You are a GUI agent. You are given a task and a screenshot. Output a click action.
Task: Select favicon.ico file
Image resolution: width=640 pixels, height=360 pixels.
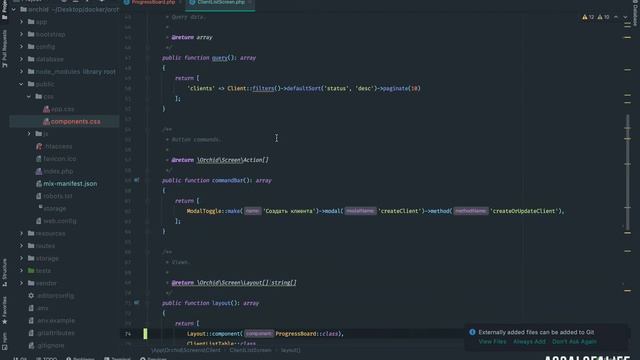tap(60, 159)
